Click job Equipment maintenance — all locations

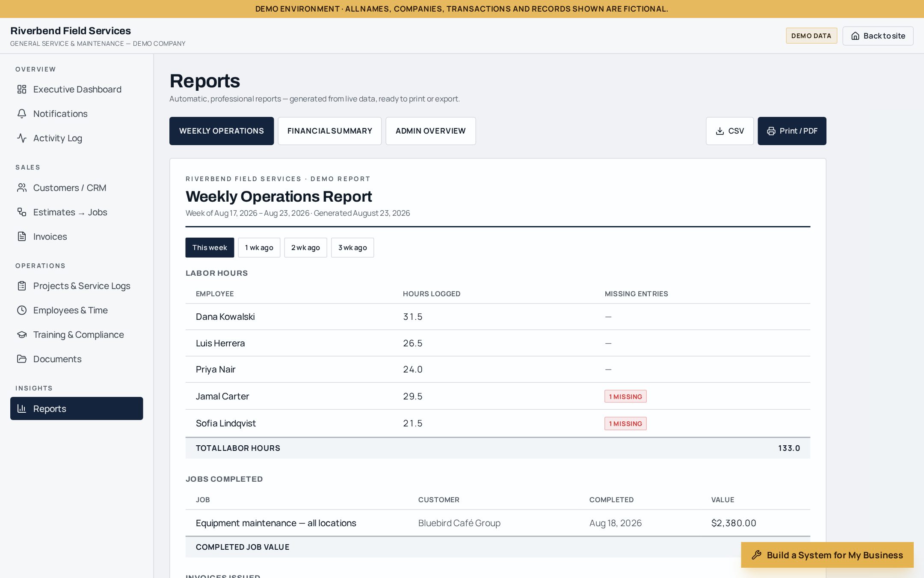click(x=276, y=523)
